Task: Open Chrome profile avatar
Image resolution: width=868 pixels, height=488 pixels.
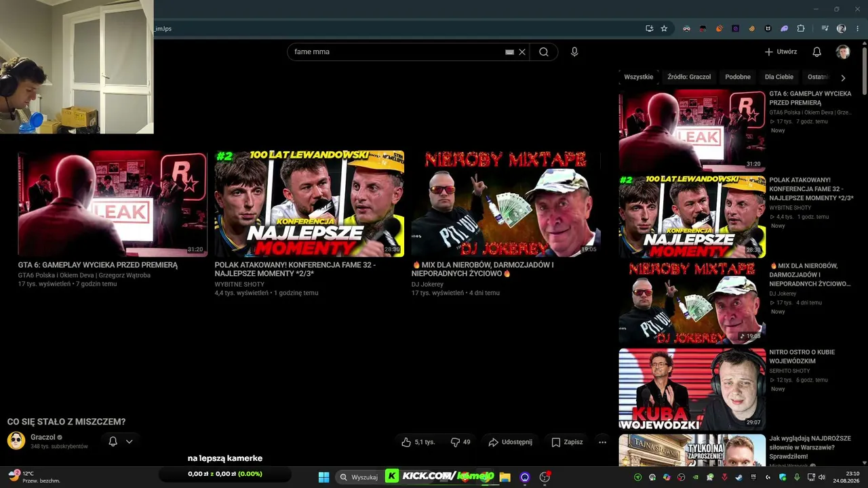Action: [x=842, y=28]
